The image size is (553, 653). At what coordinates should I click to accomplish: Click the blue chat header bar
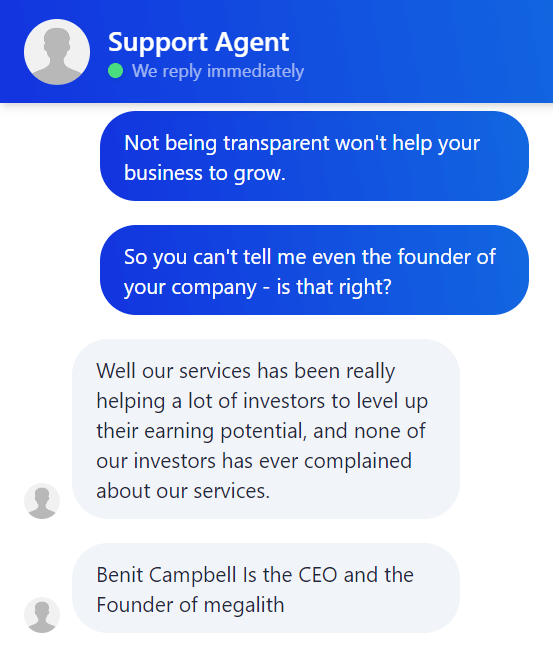[x=276, y=51]
